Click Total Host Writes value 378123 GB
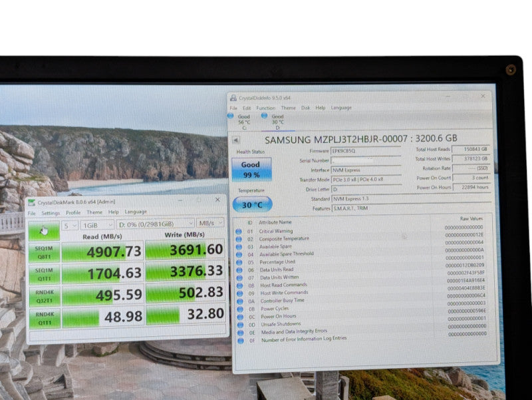Image resolution: width=532 pixels, height=400 pixels. [x=471, y=158]
